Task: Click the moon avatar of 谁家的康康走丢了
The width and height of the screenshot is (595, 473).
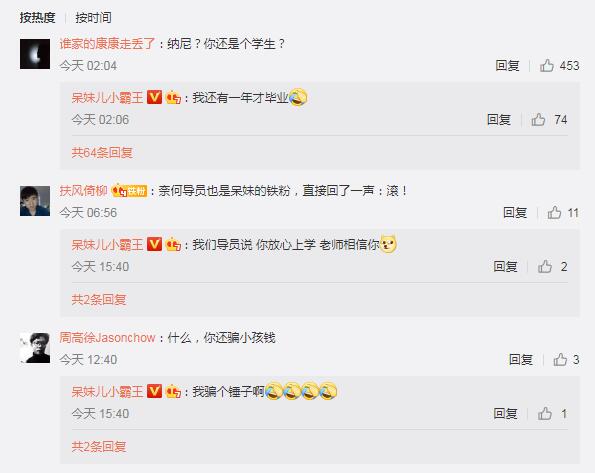Action: (x=35, y=54)
